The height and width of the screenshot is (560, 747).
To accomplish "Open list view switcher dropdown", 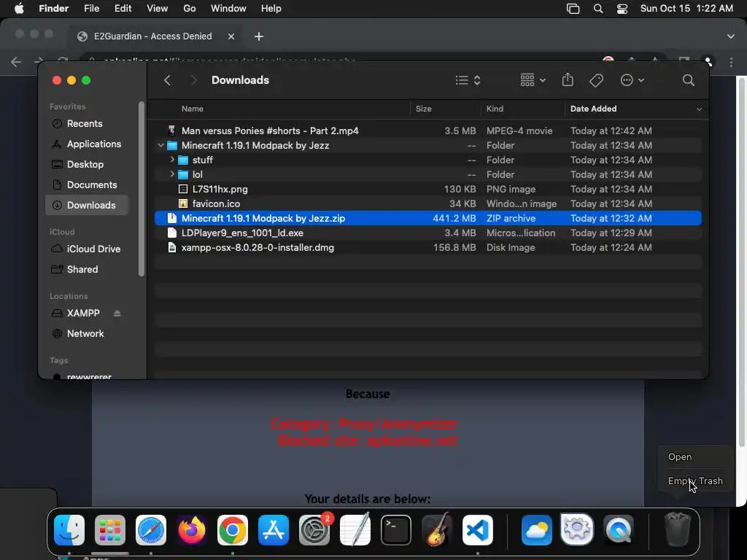I will (x=468, y=80).
